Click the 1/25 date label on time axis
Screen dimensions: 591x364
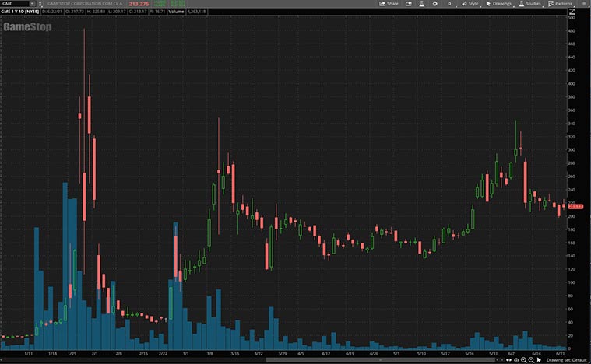click(x=72, y=354)
